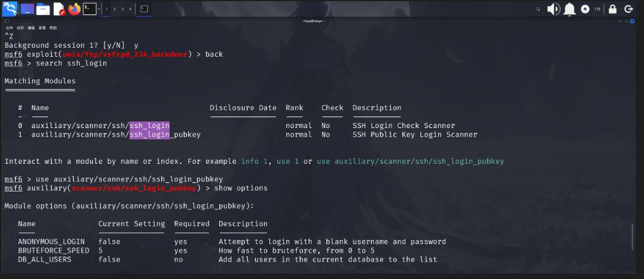The height and width of the screenshot is (279, 644).
Task: Click 'SSH Login Check Scanner' description
Action: tap(404, 126)
